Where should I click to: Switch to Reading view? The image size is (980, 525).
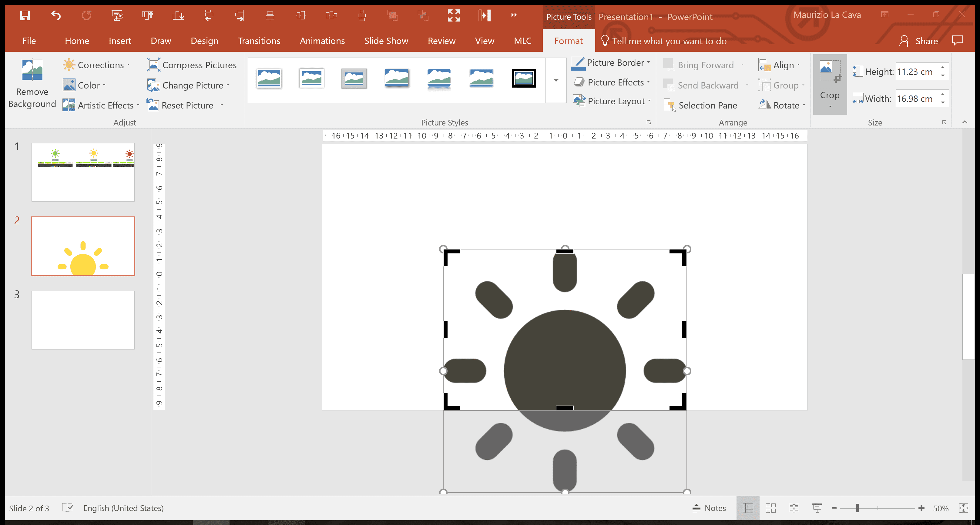(x=794, y=508)
